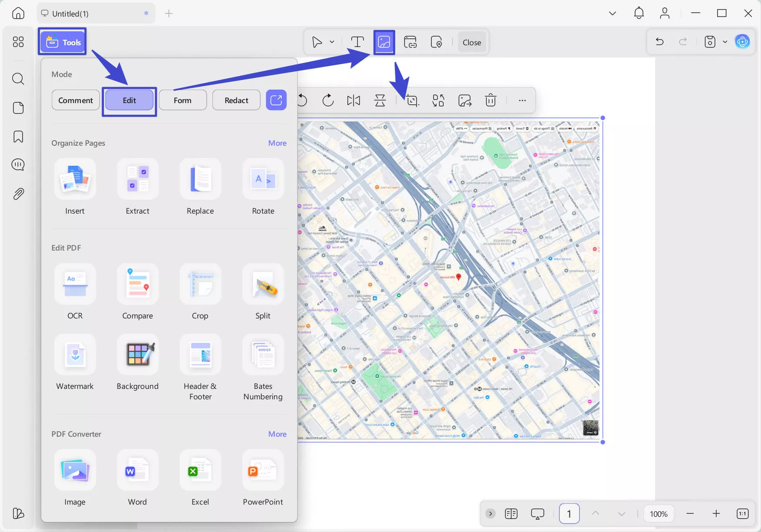Screen dimensions: 761x532
Task: Click the Close button to exit editing
Action: pos(471,42)
